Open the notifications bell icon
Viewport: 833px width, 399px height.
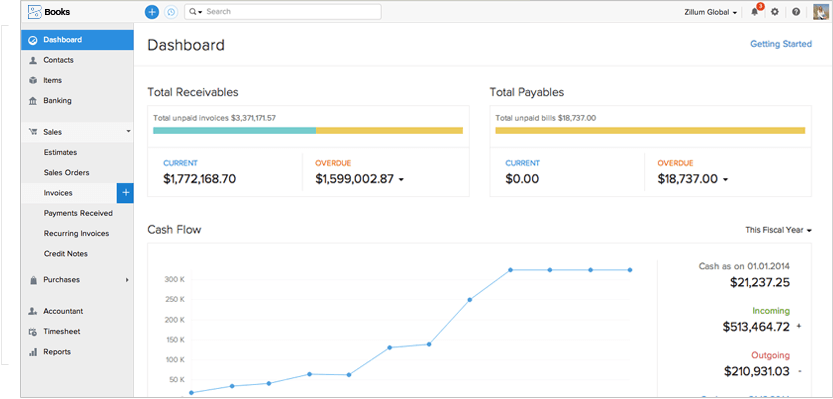click(x=754, y=12)
